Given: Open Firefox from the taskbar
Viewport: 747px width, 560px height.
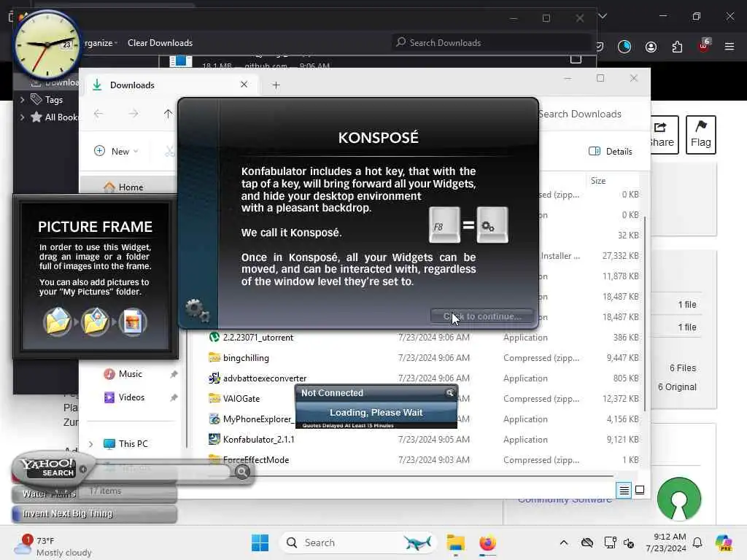Looking at the screenshot, I should click(487, 542).
